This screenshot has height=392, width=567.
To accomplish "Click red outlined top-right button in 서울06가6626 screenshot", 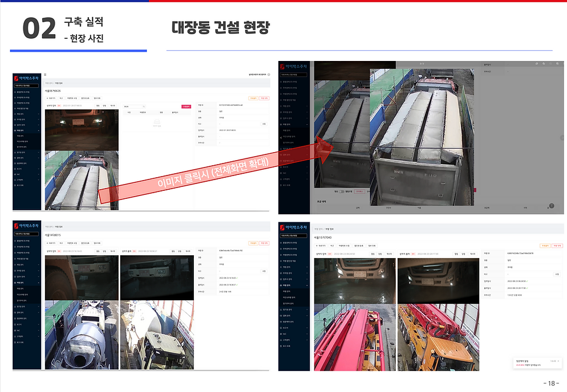I will tap(264, 98).
